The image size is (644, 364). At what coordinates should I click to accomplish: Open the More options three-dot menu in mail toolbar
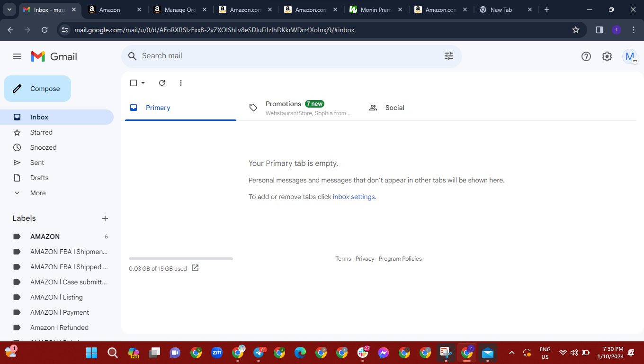(181, 83)
